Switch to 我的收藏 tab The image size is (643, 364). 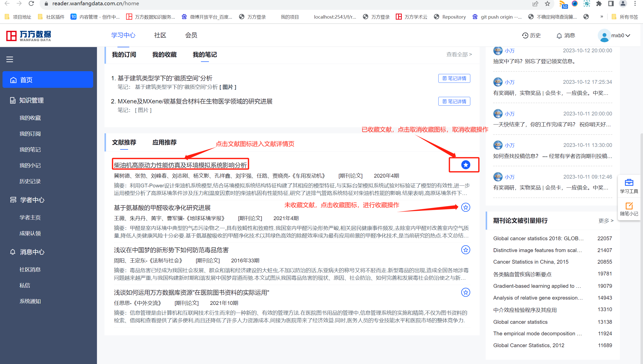164,55
